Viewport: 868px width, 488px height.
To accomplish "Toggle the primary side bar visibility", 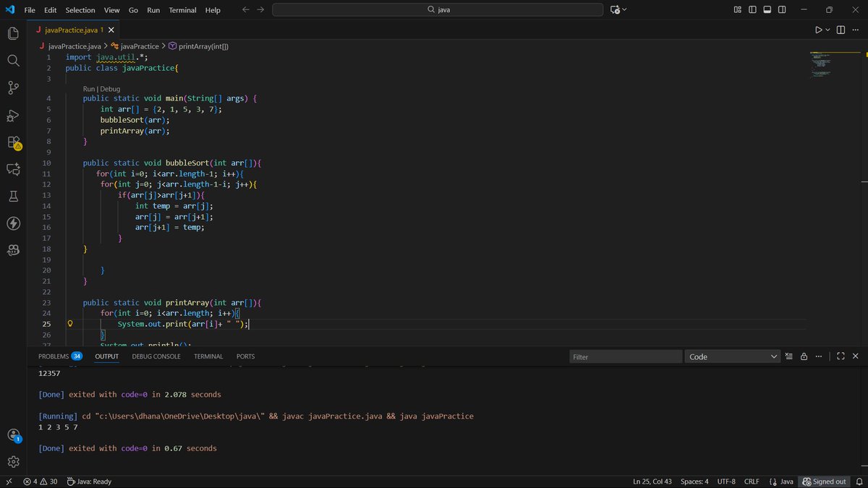I will pos(752,9).
